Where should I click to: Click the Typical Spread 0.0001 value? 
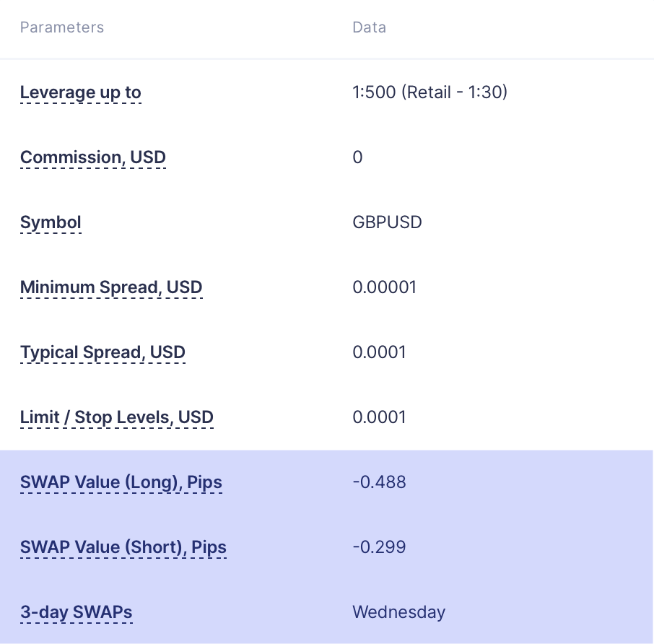pos(379,352)
